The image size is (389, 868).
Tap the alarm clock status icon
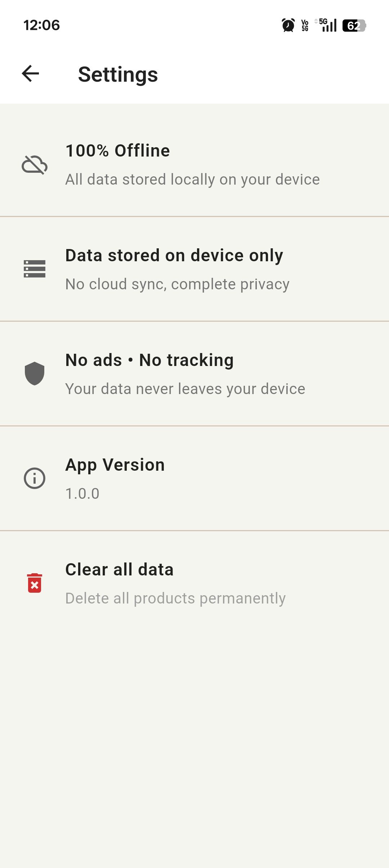pos(288,26)
